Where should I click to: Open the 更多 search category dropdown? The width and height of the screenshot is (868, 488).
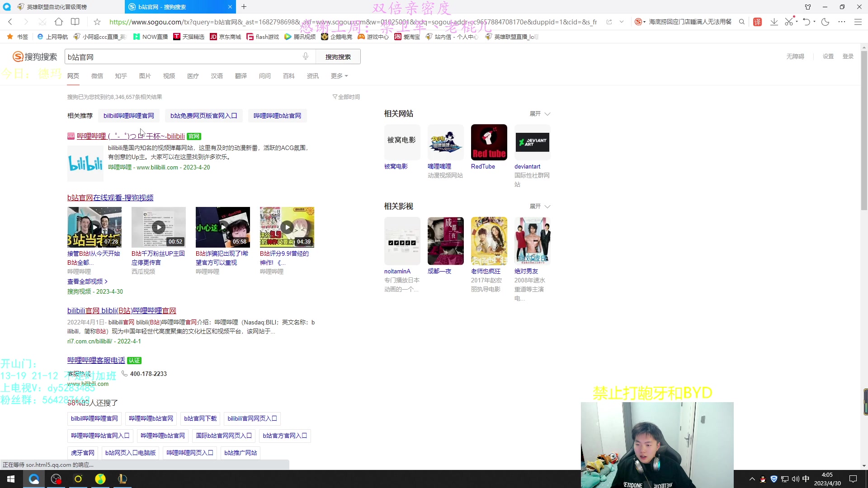click(x=339, y=76)
